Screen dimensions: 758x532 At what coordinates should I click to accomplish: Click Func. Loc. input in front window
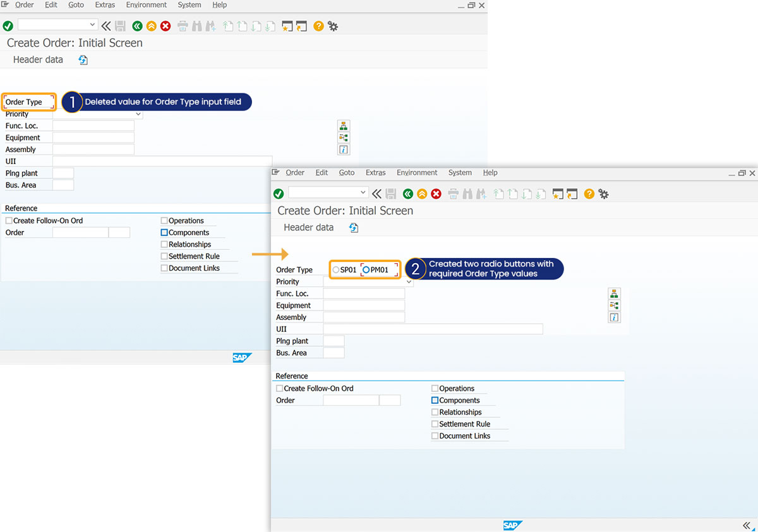pos(364,294)
